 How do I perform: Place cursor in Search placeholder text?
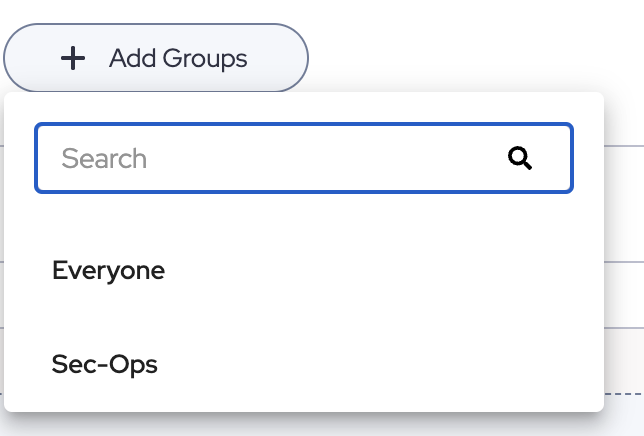105,158
